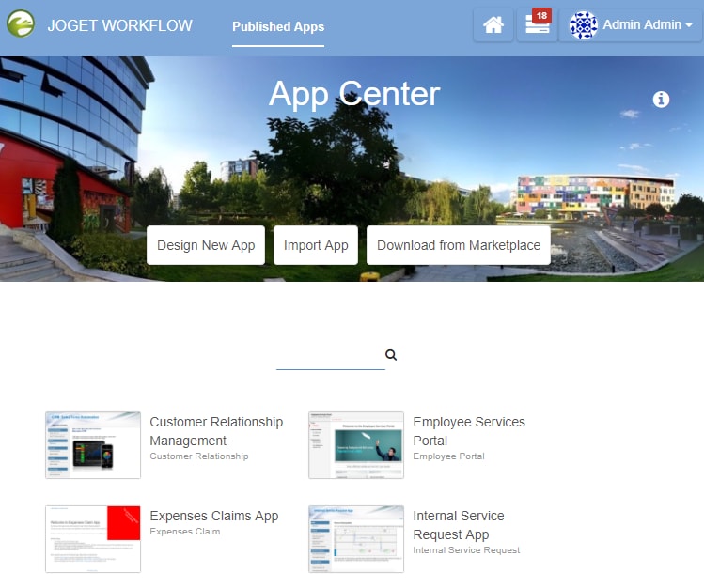Screen dimensions: 704x588
Task: Click the JOGET WORKFLOW title text
Action: click(x=120, y=25)
